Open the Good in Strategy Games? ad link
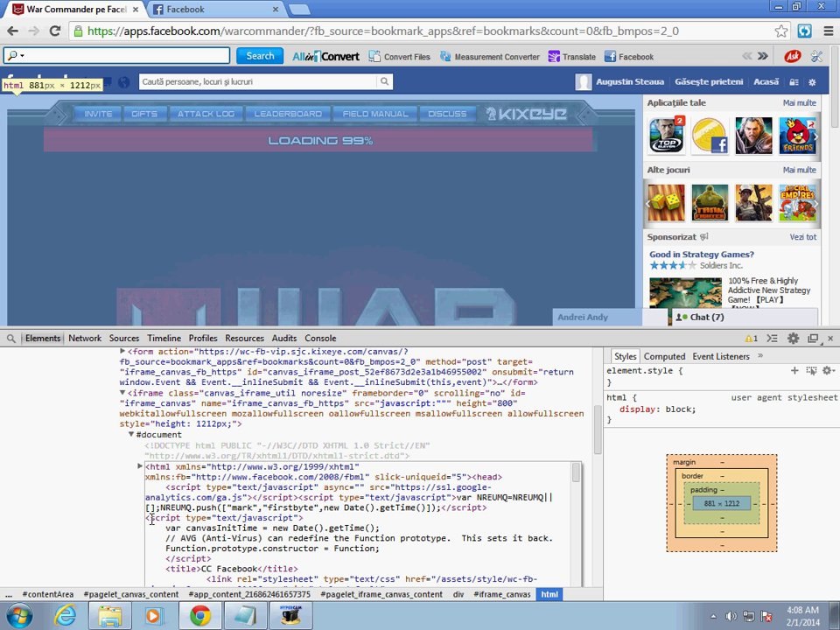Viewport: 840px width, 630px height. 702,255
